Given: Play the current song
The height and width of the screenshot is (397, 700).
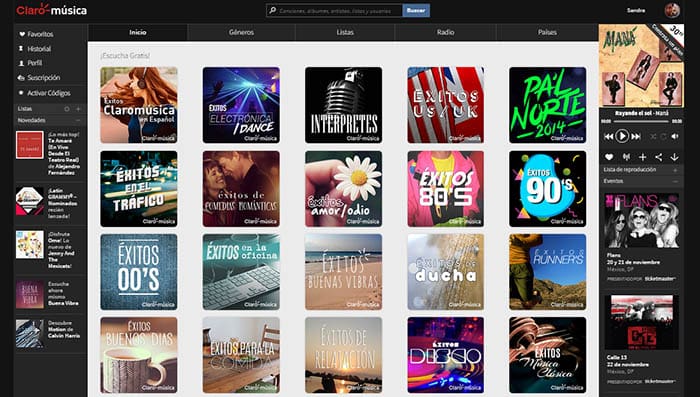Looking at the screenshot, I should tap(622, 136).
